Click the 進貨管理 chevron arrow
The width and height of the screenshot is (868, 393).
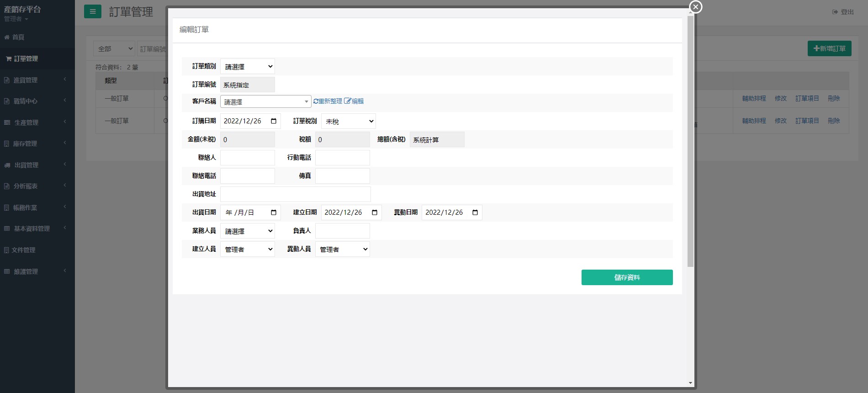point(65,80)
